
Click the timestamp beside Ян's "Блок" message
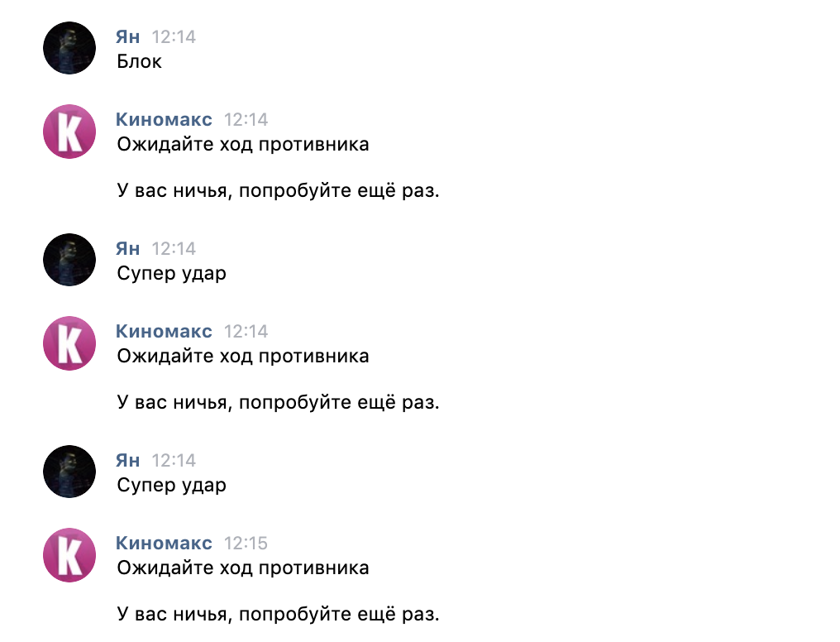[x=174, y=37]
